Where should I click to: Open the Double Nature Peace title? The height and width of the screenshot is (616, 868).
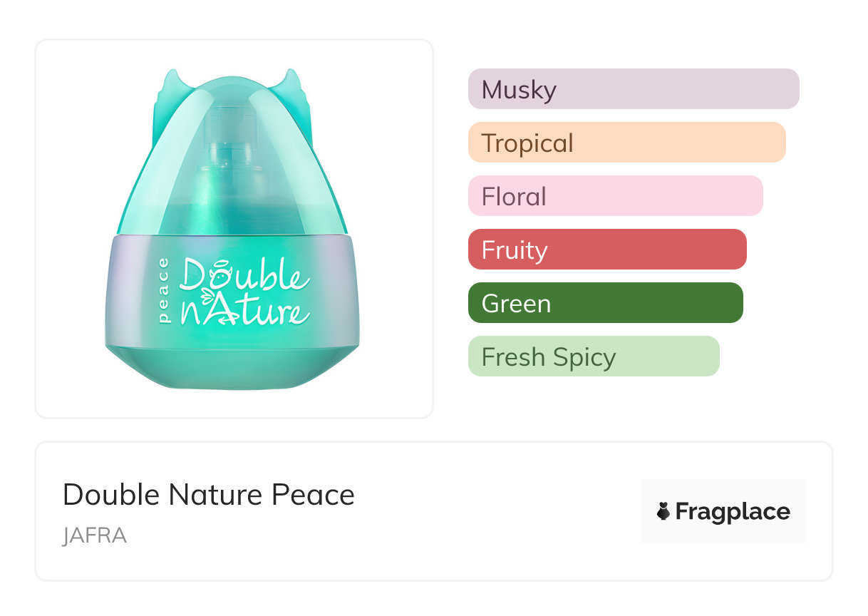coord(208,495)
